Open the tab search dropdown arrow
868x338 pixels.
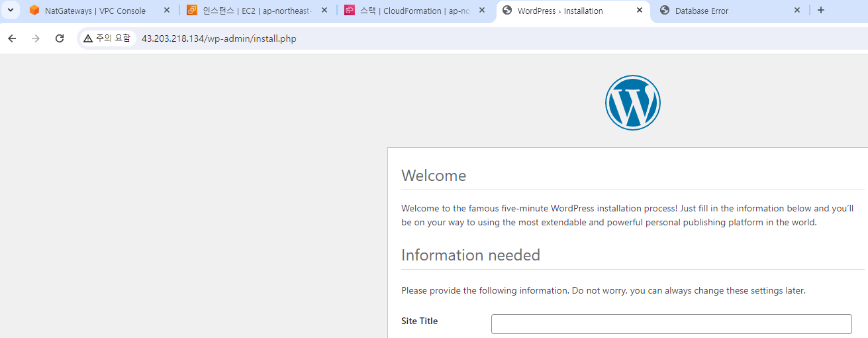point(11,10)
